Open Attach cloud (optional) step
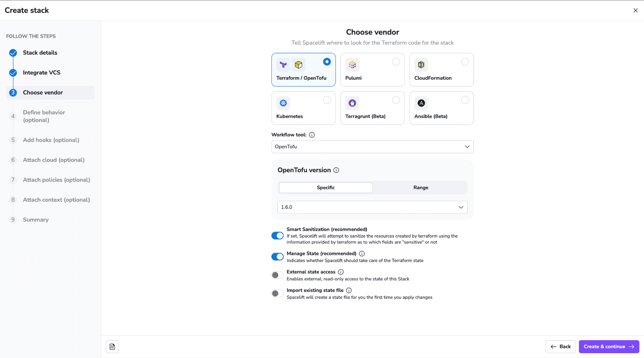 click(53, 160)
